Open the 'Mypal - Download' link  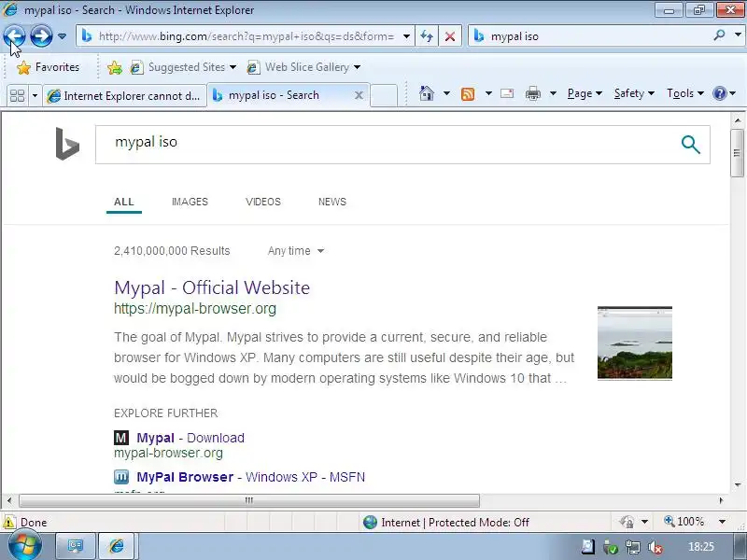[x=190, y=438]
